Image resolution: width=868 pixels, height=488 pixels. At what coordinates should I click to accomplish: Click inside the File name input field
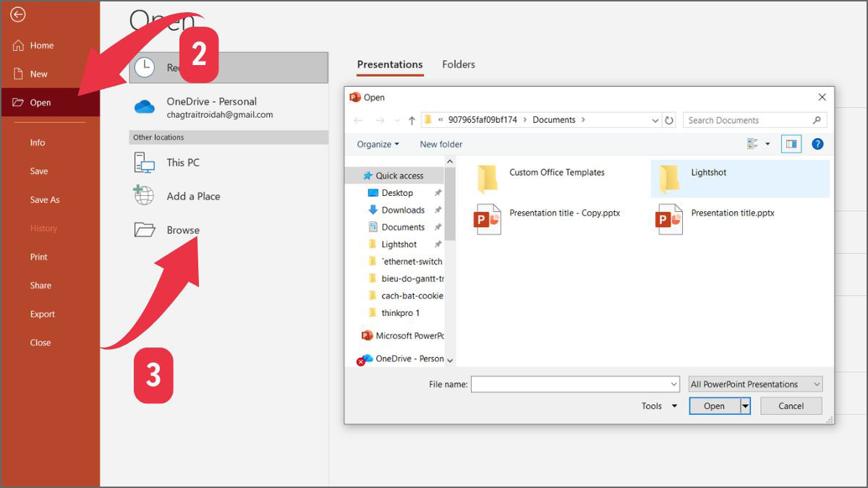(x=571, y=384)
